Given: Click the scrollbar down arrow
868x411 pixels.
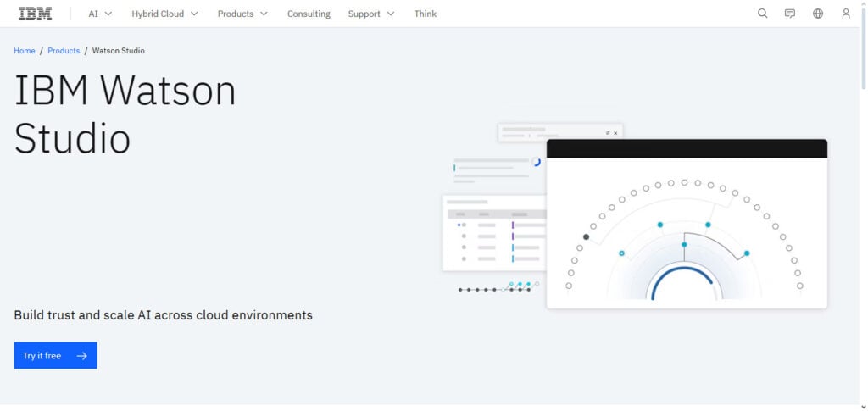Looking at the screenshot, I should [x=863, y=407].
